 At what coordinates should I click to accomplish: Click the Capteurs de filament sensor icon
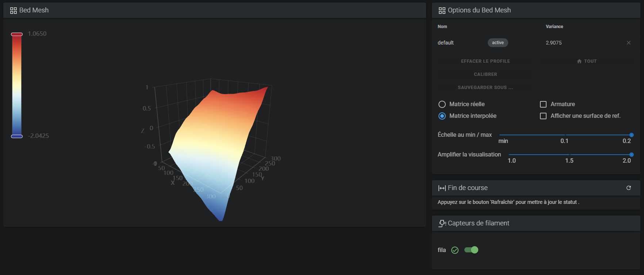[x=442, y=223]
